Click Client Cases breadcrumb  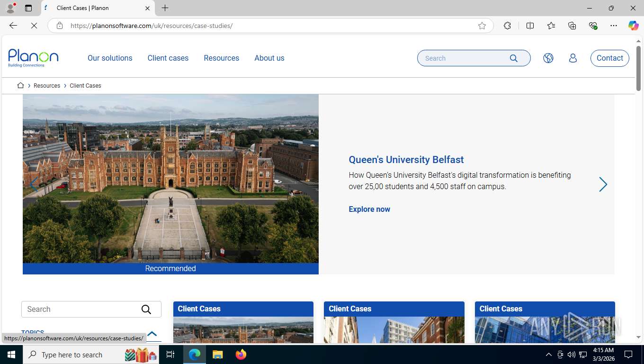click(x=85, y=86)
